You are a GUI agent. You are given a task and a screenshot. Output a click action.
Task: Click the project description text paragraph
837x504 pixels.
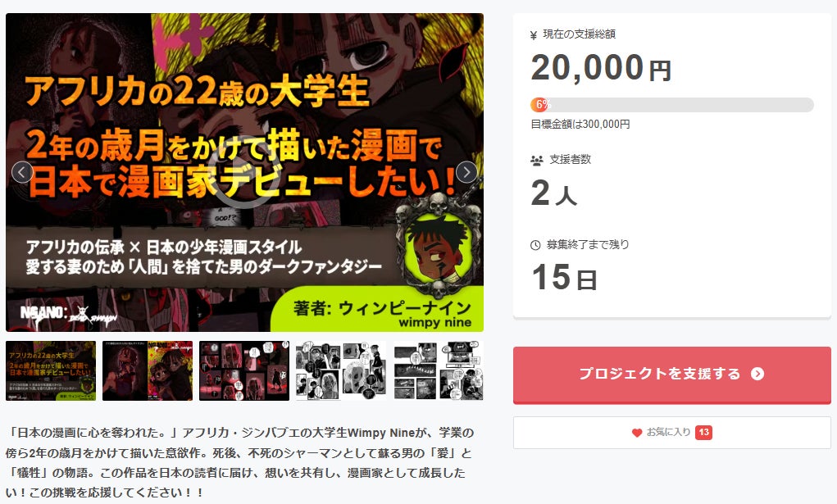(x=240, y=462)
